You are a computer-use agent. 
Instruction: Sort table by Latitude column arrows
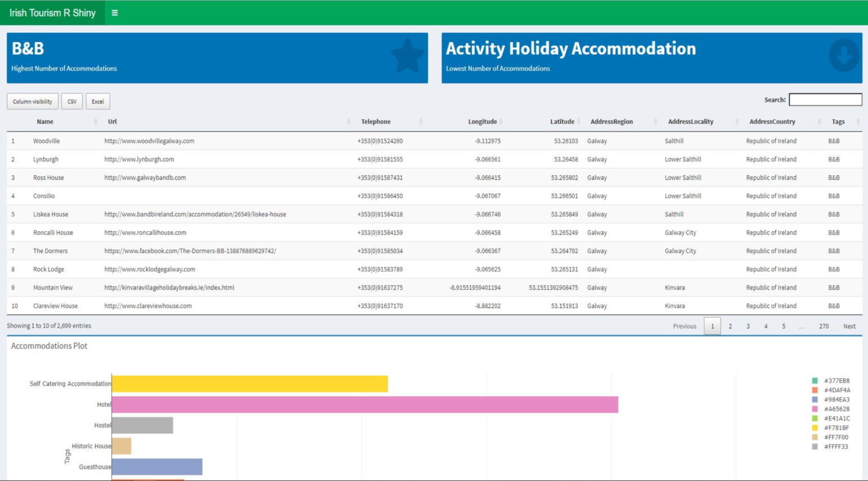(579, 122)
